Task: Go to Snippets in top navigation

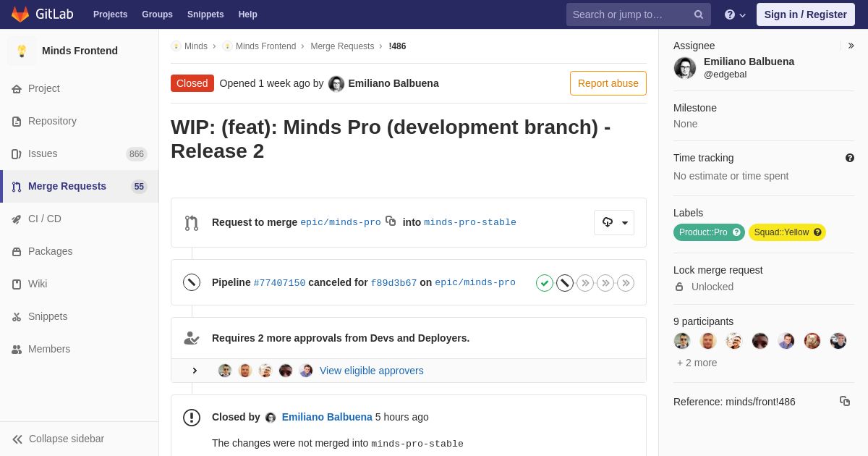Action: click(x=205, y=14)
